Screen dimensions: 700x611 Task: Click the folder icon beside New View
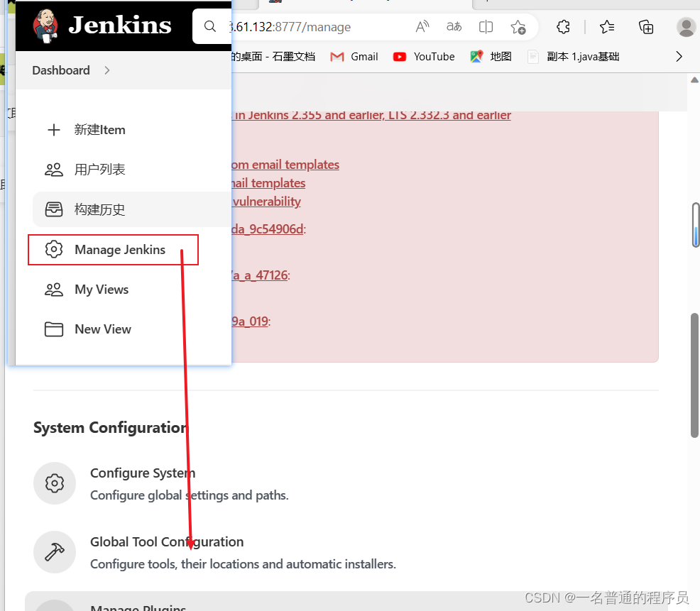click(x=54, y=329)
